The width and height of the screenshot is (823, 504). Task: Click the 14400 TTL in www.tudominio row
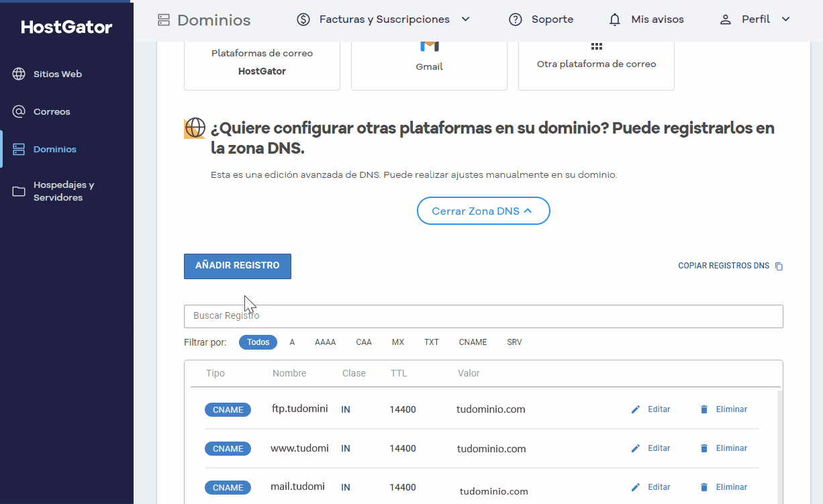(403, 448)
